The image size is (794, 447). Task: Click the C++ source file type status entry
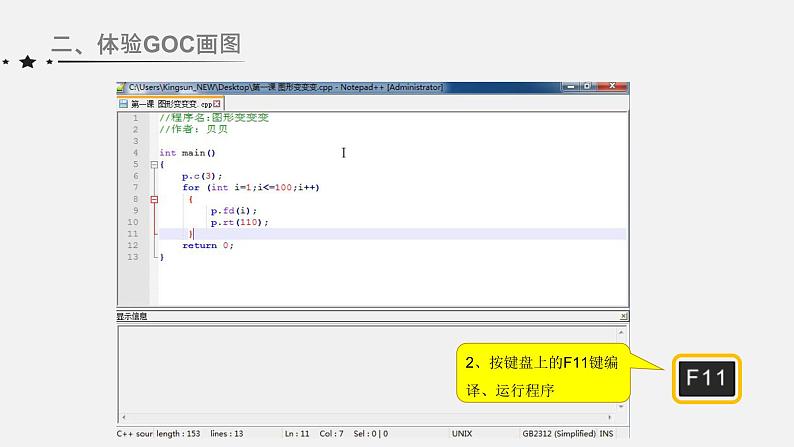click(134, 434)
